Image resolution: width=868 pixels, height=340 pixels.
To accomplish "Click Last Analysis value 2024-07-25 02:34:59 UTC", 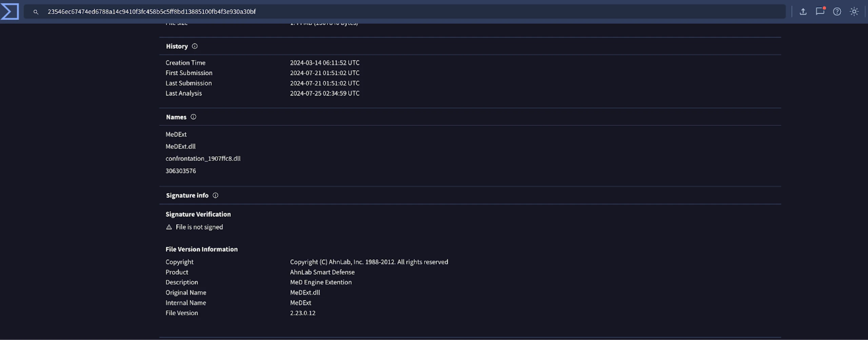I will (324, 93).
